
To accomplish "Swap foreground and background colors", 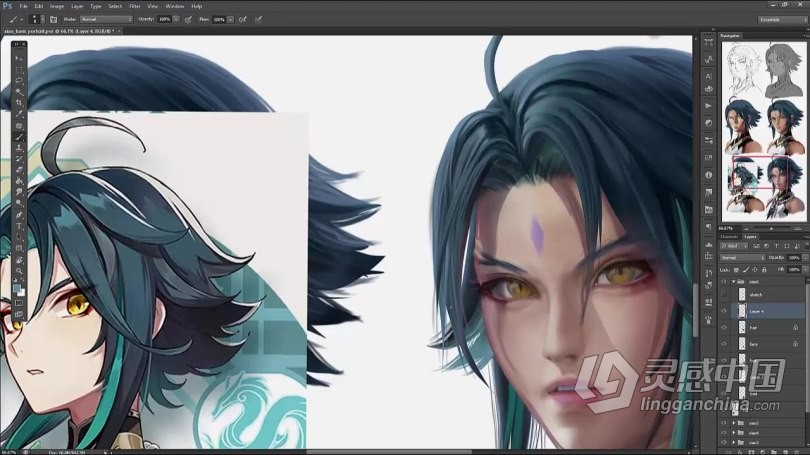I will coord(23,280).
